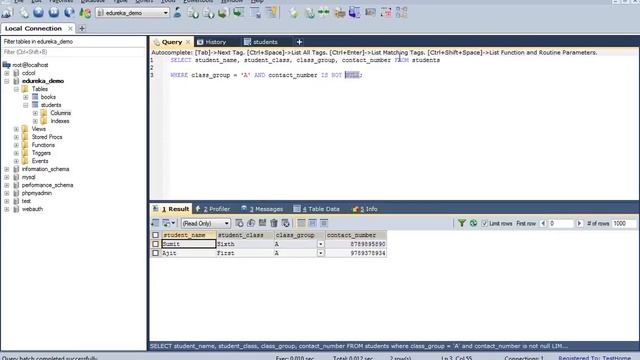Expand the Views folder

[16, 129]
